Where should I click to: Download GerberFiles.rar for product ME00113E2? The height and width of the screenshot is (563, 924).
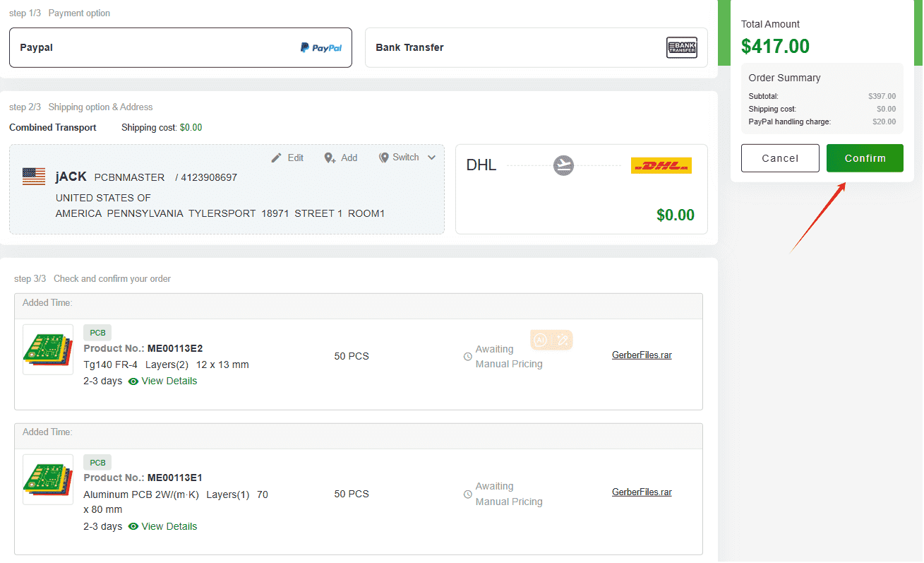(x=641, y=355)
